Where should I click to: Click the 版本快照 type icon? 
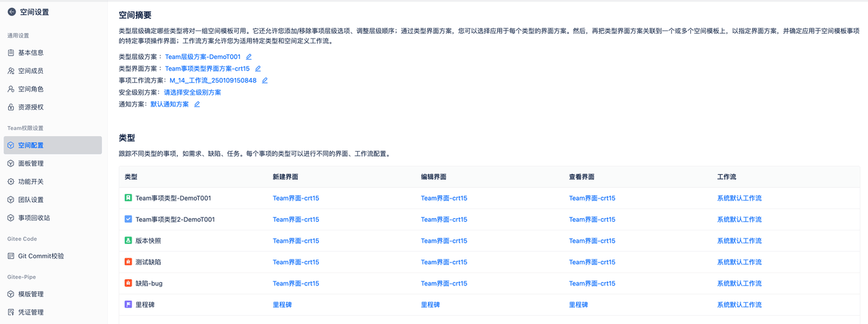(128, 241)
